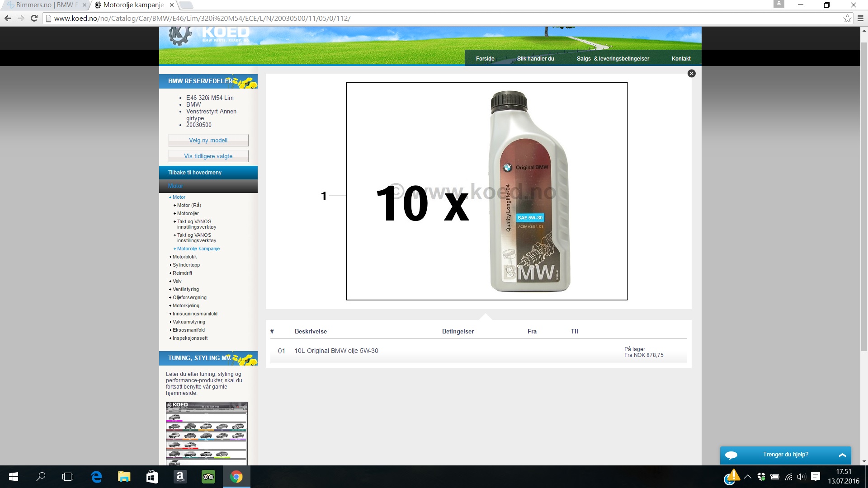
Task: Expand Motorblokk category
Action: (184, 257)
